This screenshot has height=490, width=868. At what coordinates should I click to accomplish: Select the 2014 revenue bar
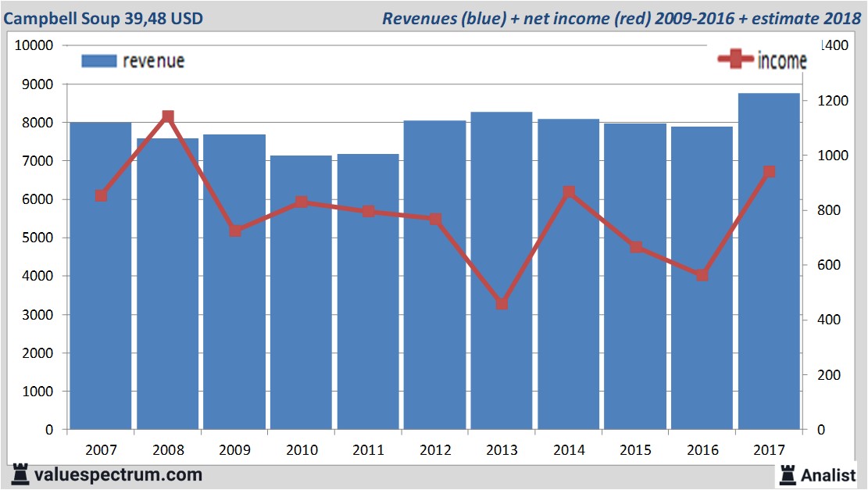click(569, 274)
